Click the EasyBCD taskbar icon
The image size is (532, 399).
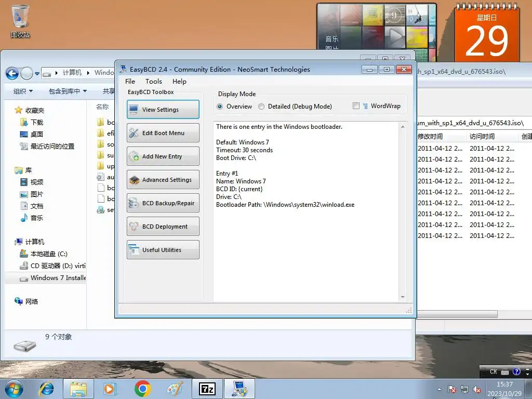[x=240, y=389]
